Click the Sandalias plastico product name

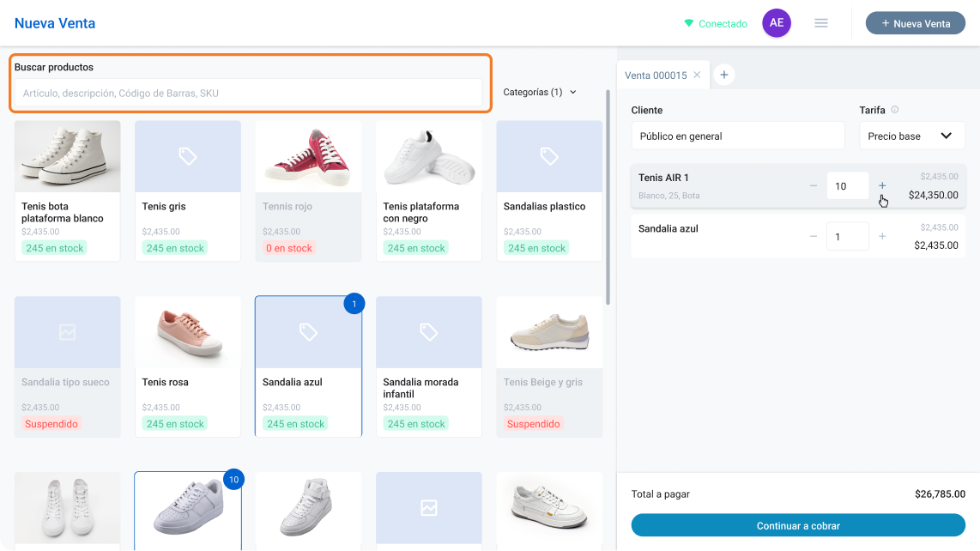click(x=544, y=206)
